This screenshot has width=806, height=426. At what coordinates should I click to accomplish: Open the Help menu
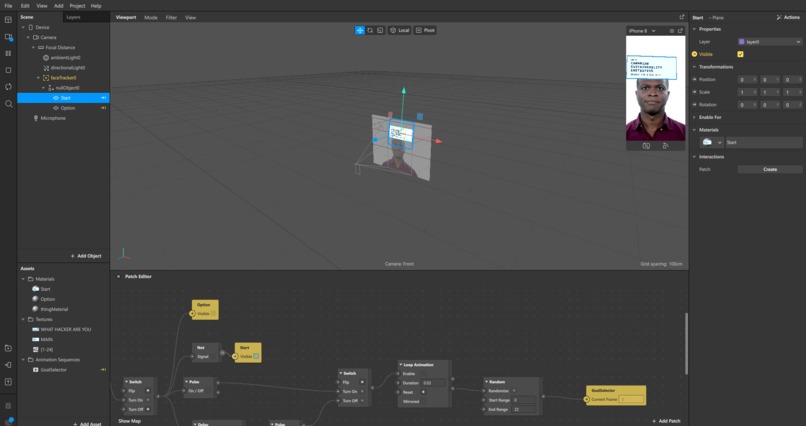[x=96, y=6]
